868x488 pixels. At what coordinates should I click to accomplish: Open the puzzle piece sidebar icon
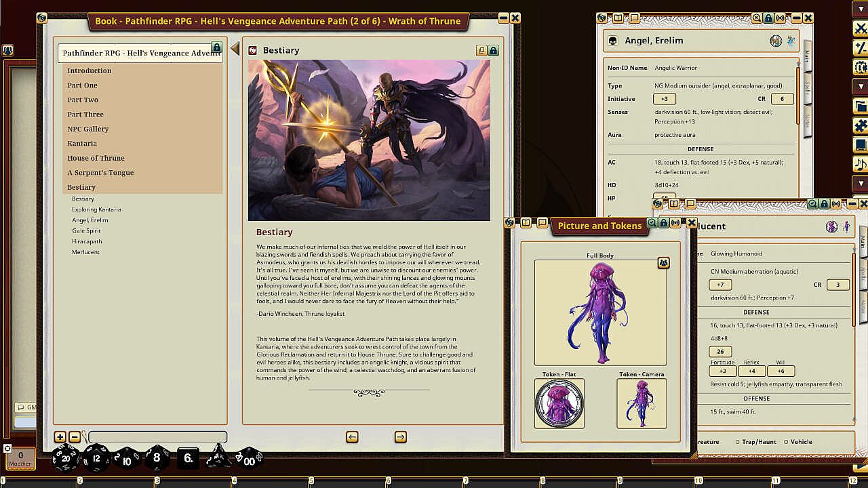861,125
